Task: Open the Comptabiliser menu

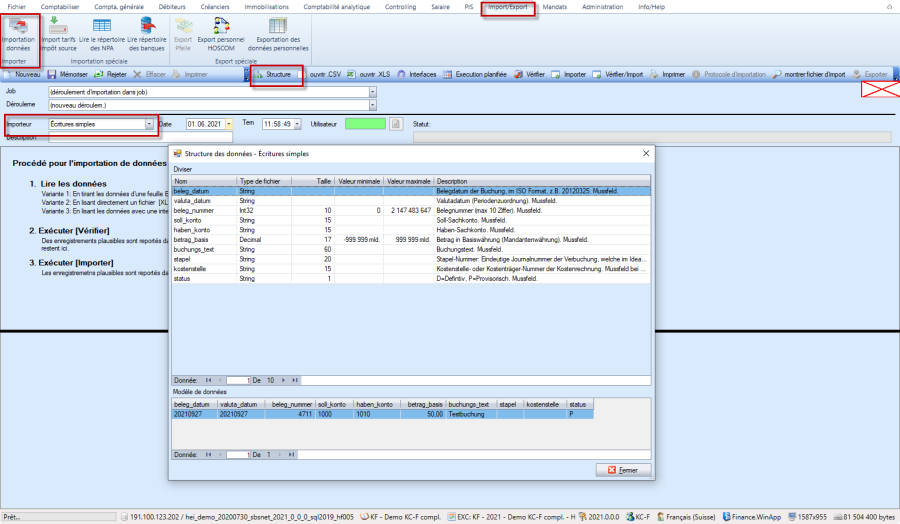Action: (60, 7)
